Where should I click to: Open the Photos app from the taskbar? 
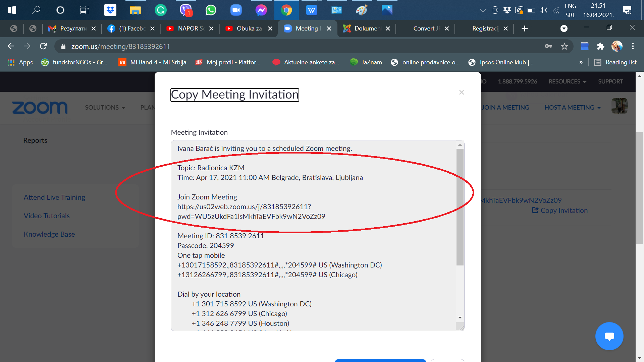387,10
